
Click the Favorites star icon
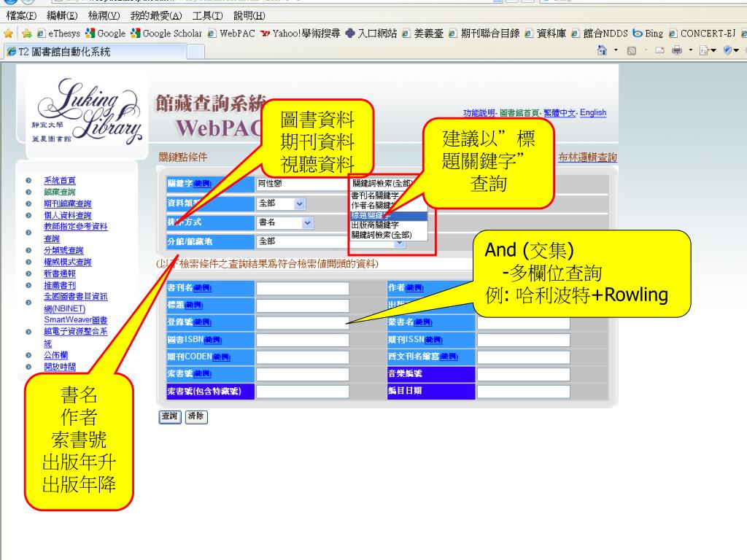(x=8, y=34)
